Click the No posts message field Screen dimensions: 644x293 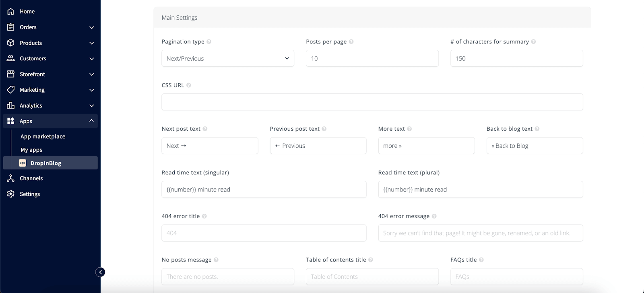(x=228, y=276)
